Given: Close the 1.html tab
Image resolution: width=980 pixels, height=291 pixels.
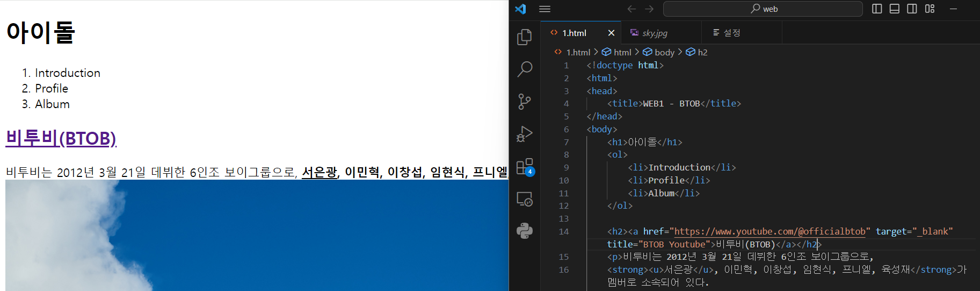Looking at the screenshot, I should pos(611,33).
